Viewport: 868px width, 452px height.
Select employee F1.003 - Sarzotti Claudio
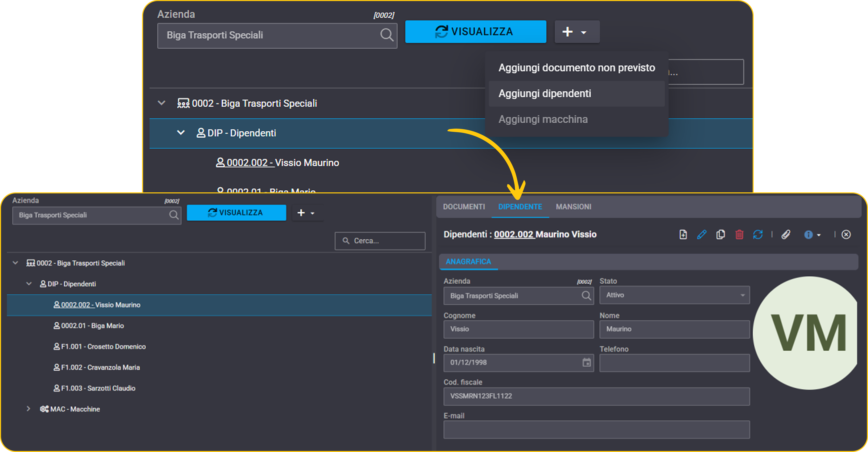pos(94,388)
